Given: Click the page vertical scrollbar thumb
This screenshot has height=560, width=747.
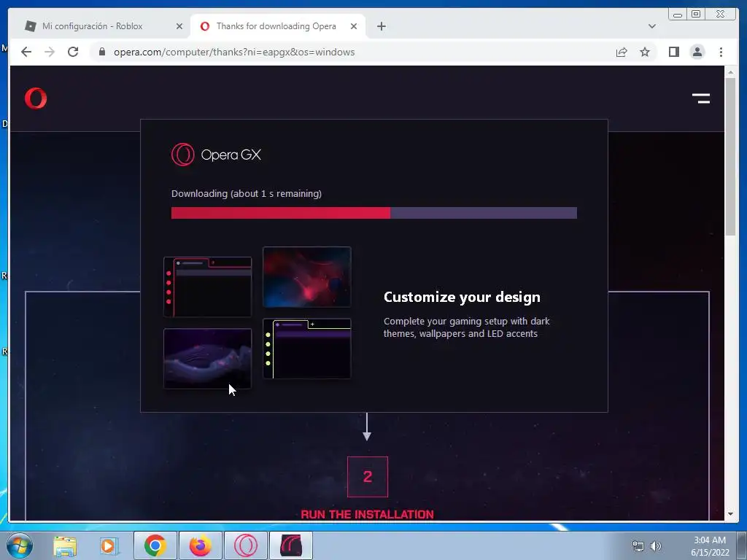Looking at the screenshot, I should pos(730,156).
